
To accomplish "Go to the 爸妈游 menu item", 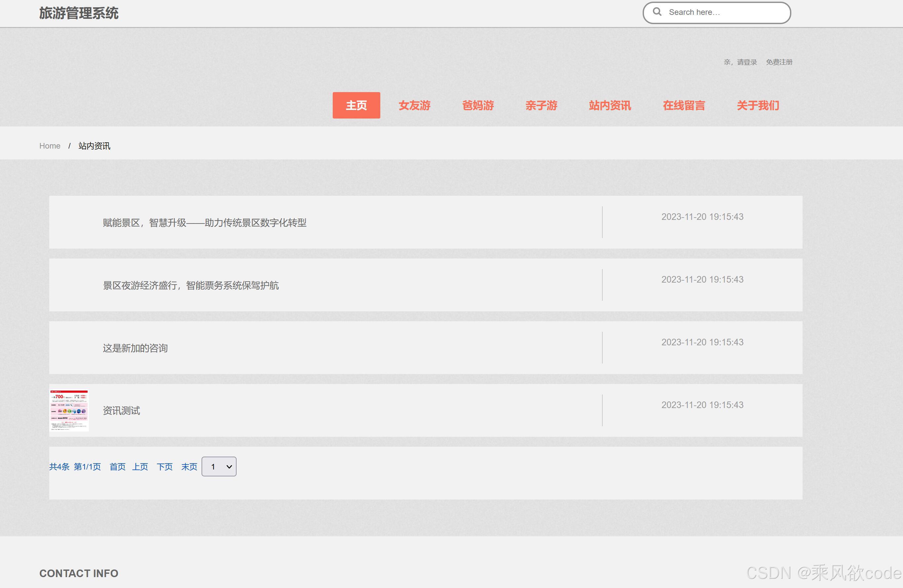I will point(478,105).
